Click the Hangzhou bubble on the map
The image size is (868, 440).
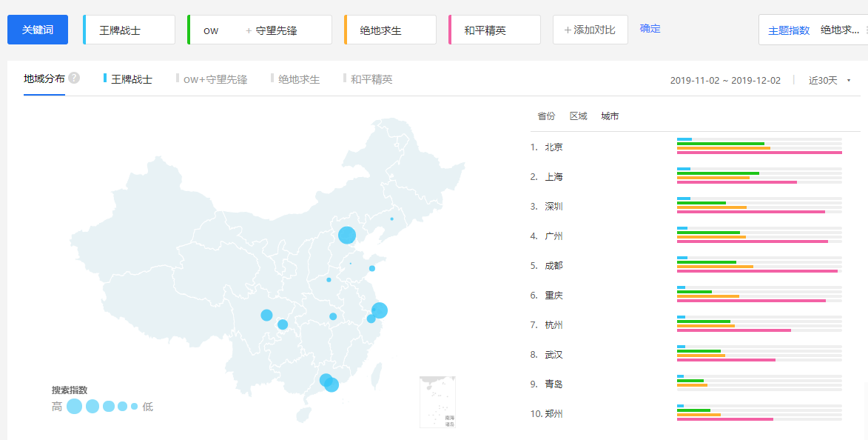[x=371, y=319]
